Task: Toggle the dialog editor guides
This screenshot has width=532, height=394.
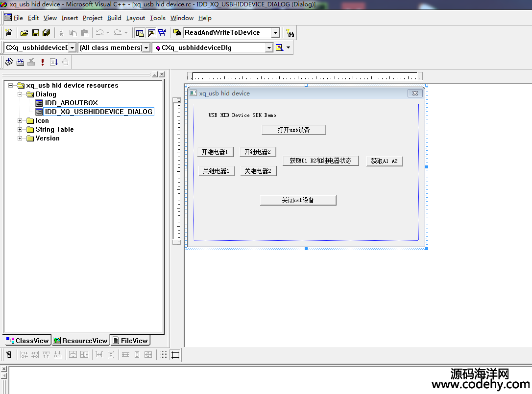Action: (x=175, y=355)
